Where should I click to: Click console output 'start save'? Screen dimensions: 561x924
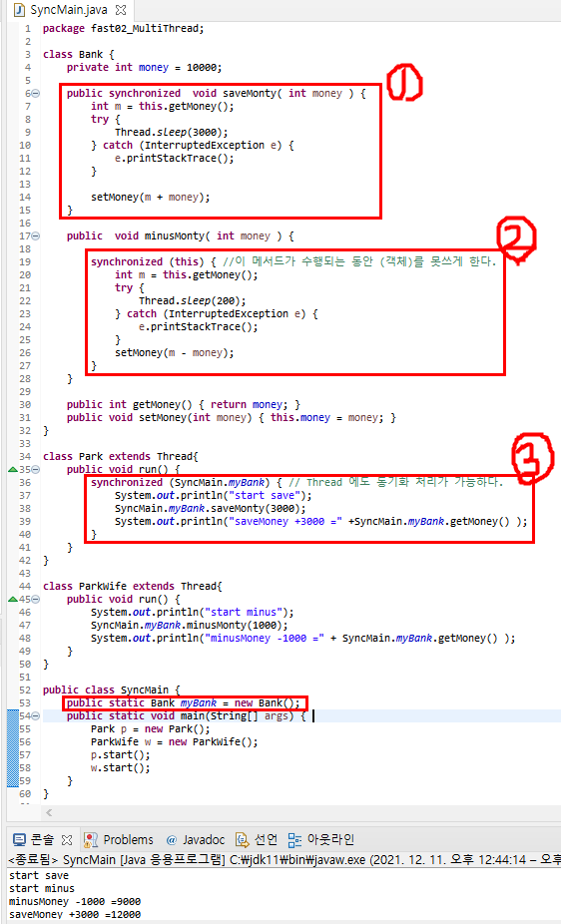[x=39, y=875]
